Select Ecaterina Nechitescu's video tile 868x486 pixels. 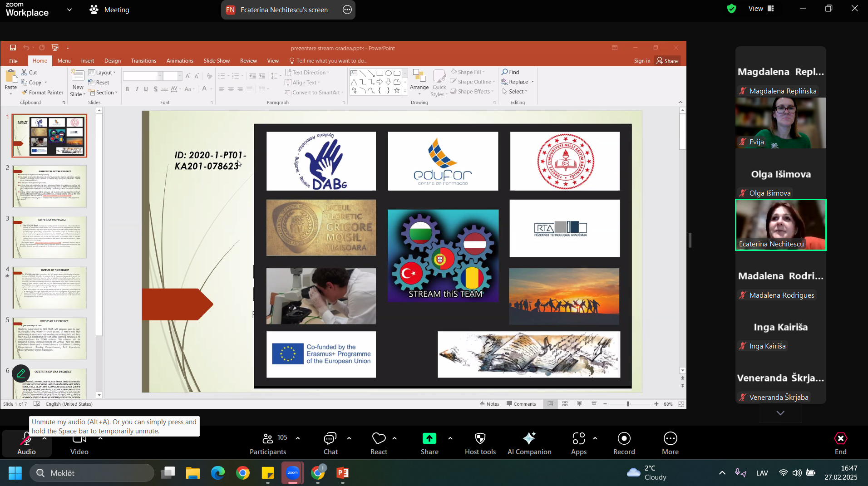point(780,225)
